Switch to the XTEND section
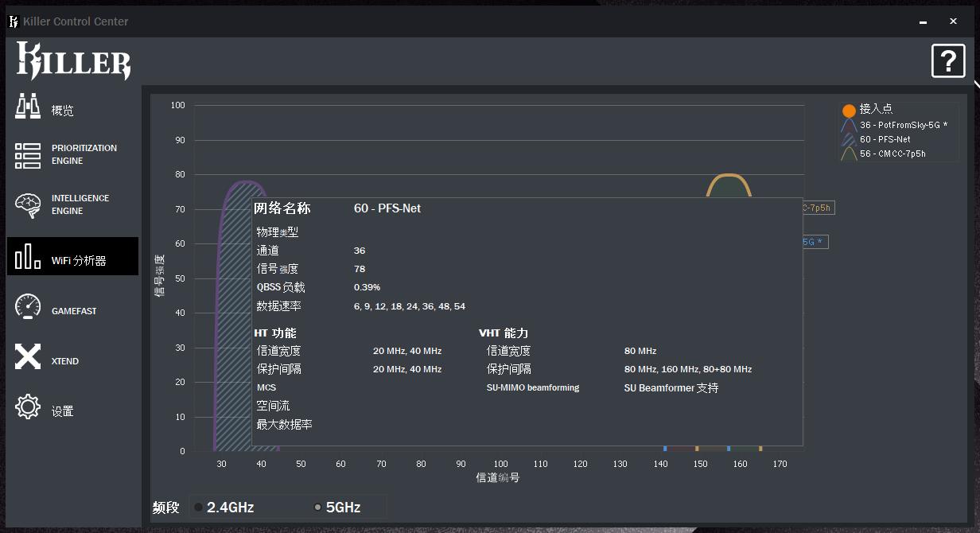980x533 pixels. (x=26, y=356)
